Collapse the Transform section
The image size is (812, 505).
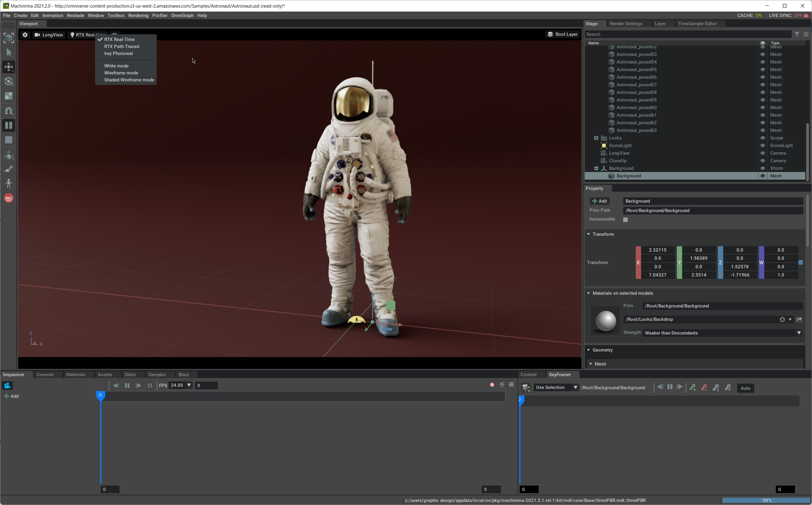(588, 234)
